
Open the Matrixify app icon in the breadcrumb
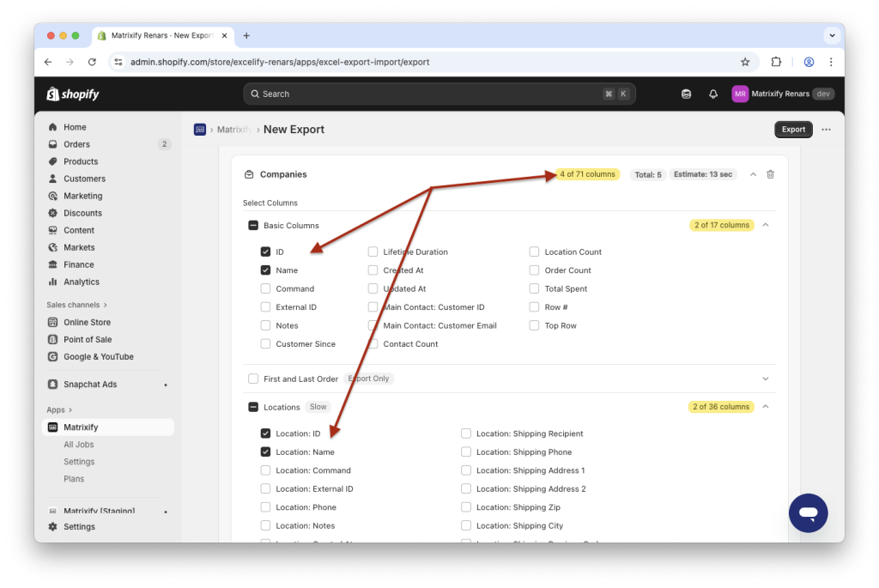199,129
